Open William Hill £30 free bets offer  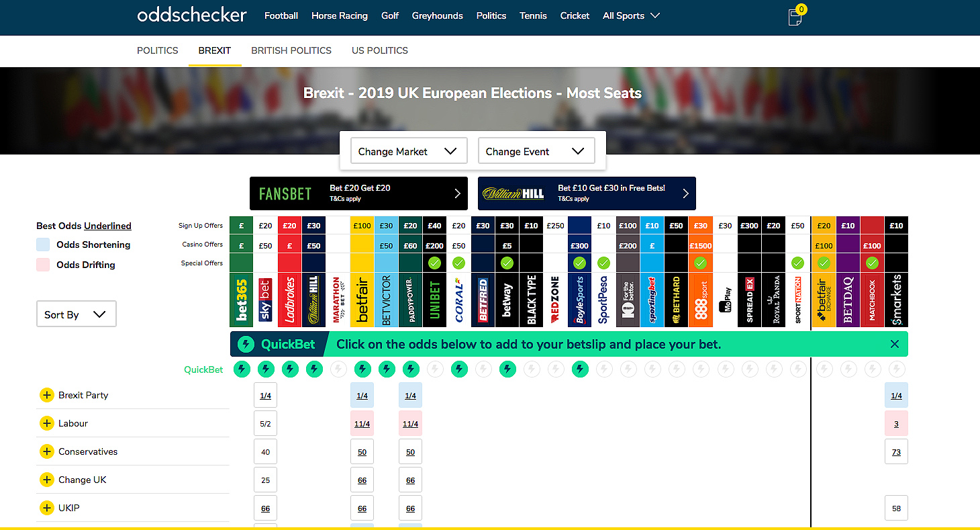(587, 193)
